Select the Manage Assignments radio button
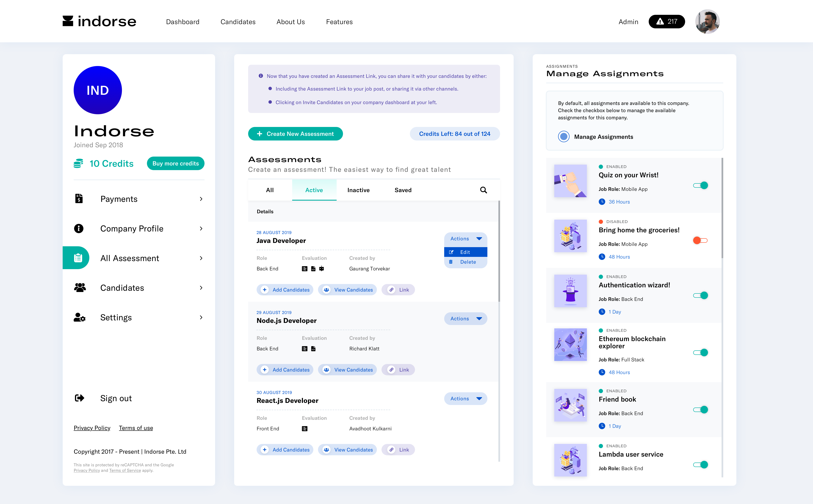Screen dimensions: 813x504 [564, 137]
